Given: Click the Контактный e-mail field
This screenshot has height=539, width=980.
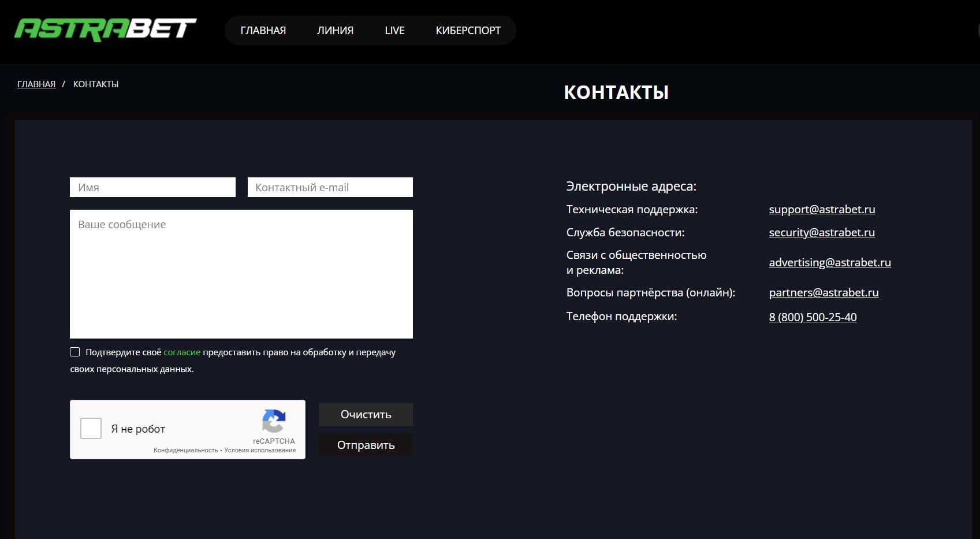Looking at the screenshot, I should pos(330,187).
